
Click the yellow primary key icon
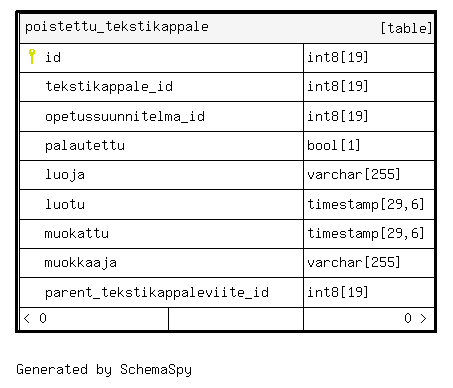pyautogui.click(x=32, y=56)
